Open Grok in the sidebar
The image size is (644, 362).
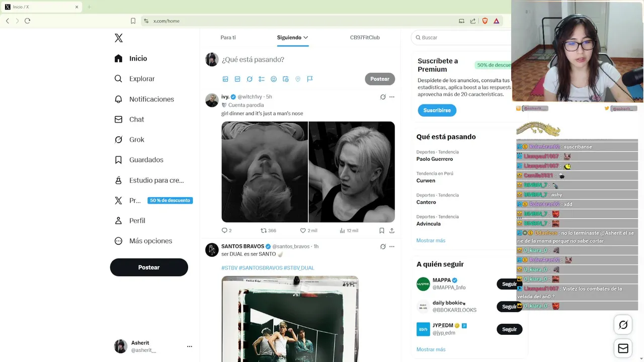129,140
